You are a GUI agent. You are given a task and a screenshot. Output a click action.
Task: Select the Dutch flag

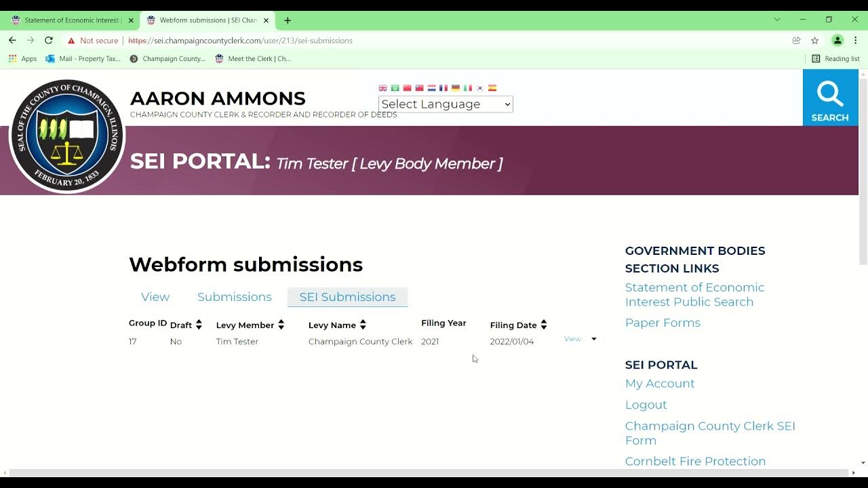[431, 88]
